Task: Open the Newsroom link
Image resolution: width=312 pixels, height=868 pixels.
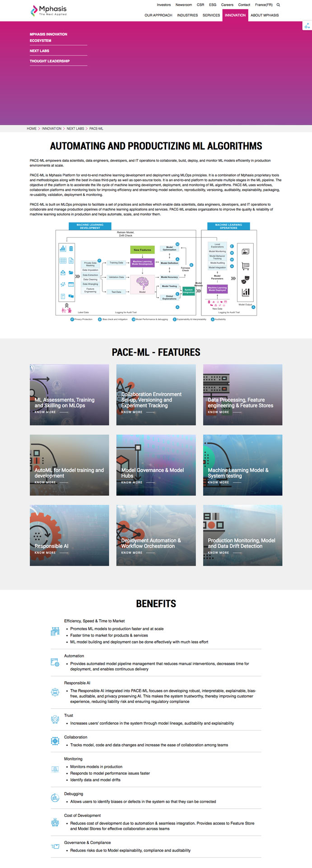Action: [x=184, y=5]
